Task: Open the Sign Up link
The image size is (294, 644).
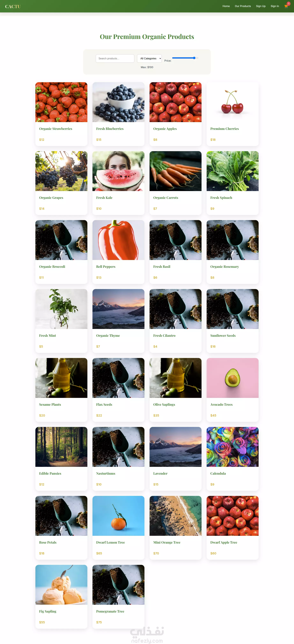Action: coord(261,6)
